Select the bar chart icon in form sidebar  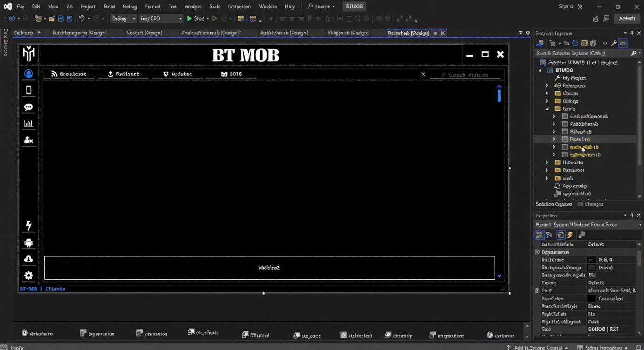coord(28,123)
